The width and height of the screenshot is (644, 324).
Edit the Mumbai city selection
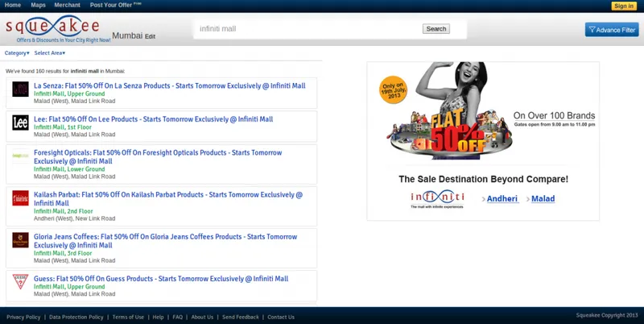(x=150, y=36)
